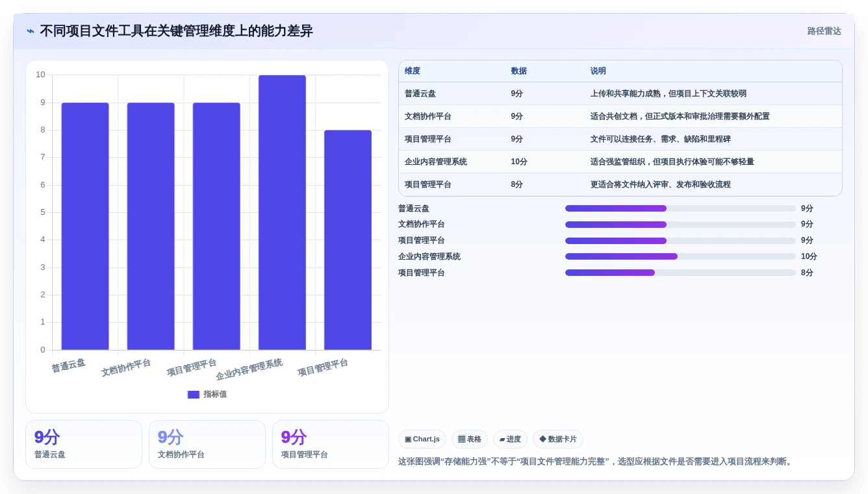The width and height of the screenshot is (868, 494).
Task: Toggle the 指标值 legend color box
Action: (x=194, y=395)
